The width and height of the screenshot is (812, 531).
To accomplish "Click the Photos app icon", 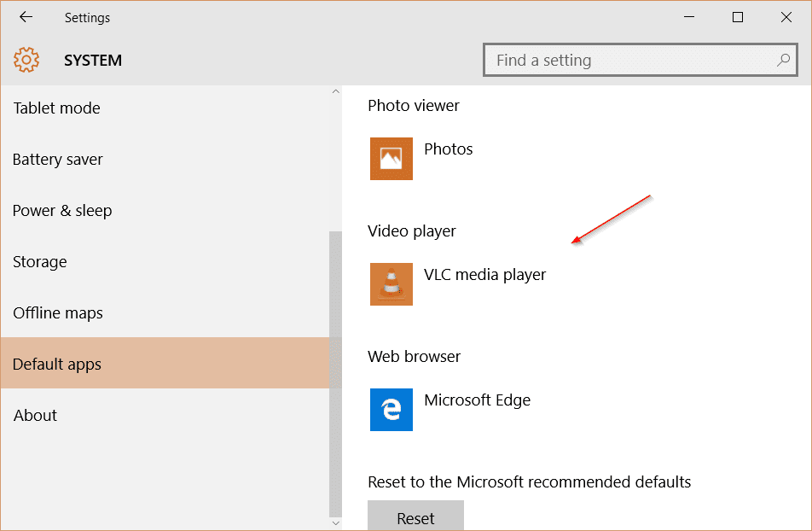I will (x=391, y=159).
